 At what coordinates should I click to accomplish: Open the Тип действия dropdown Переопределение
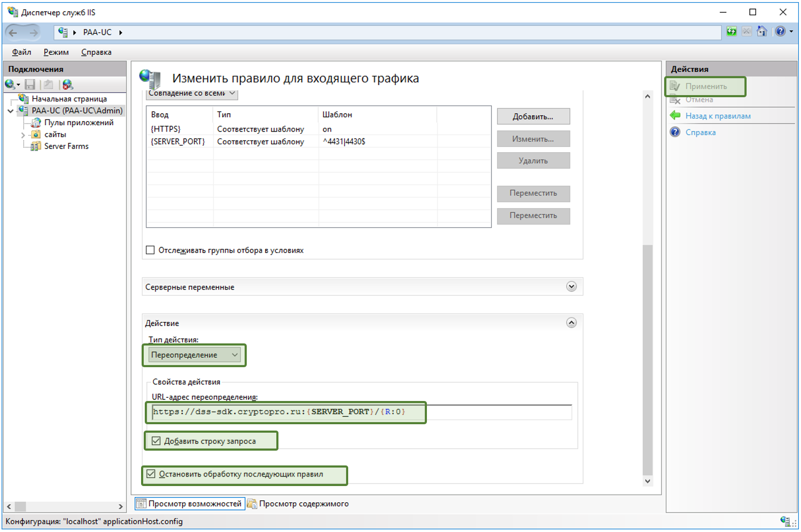(x=194, y=355)
